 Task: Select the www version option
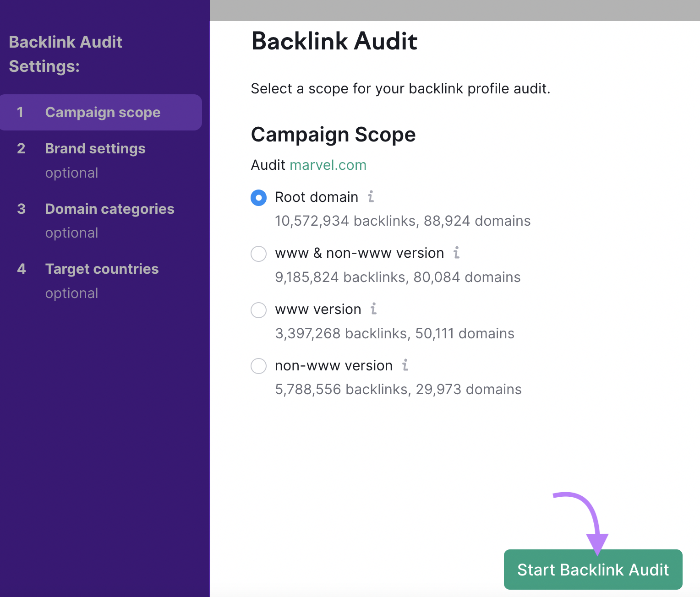[259, 310]
